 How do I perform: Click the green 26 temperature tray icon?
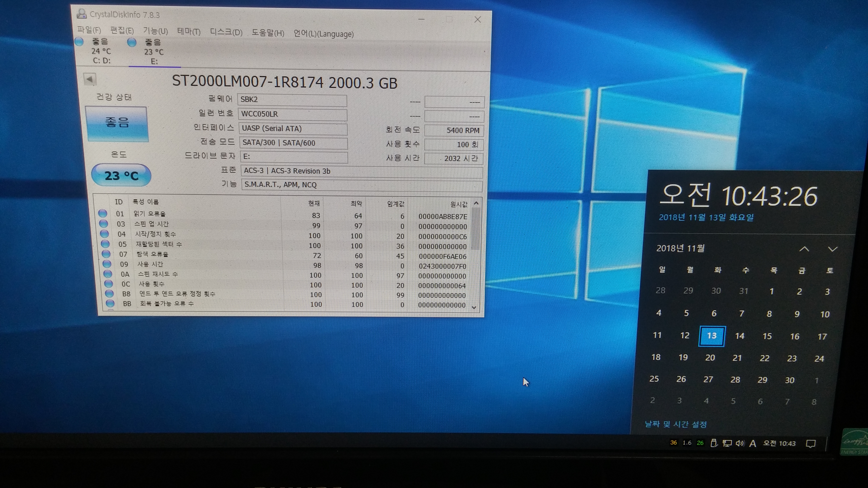700,443
